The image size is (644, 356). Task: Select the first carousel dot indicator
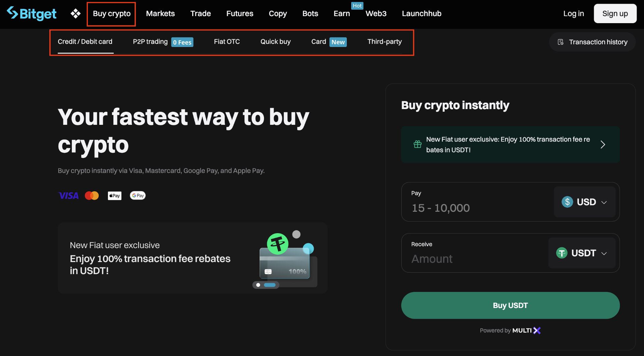click(x=258, y=285)
